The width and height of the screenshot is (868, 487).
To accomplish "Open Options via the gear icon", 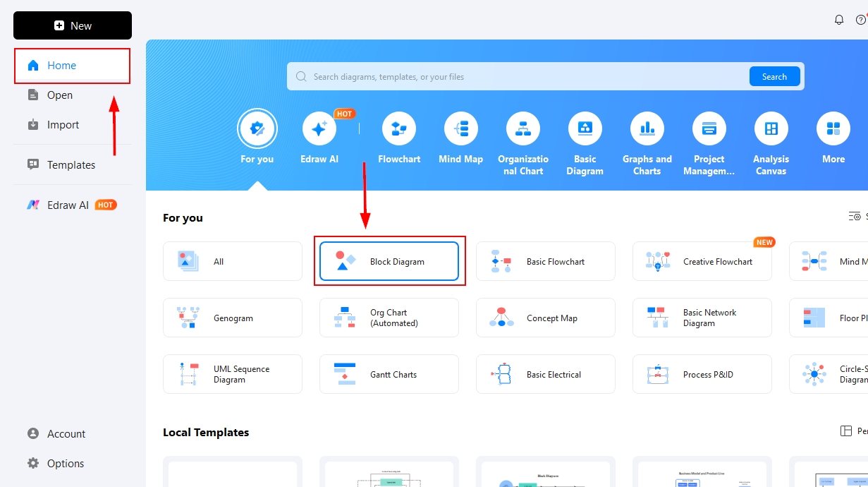I will tap(33, 463).
